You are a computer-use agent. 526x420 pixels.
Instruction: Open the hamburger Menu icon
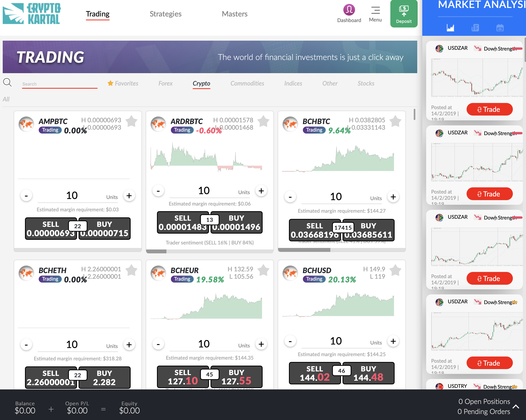[375, 10]
